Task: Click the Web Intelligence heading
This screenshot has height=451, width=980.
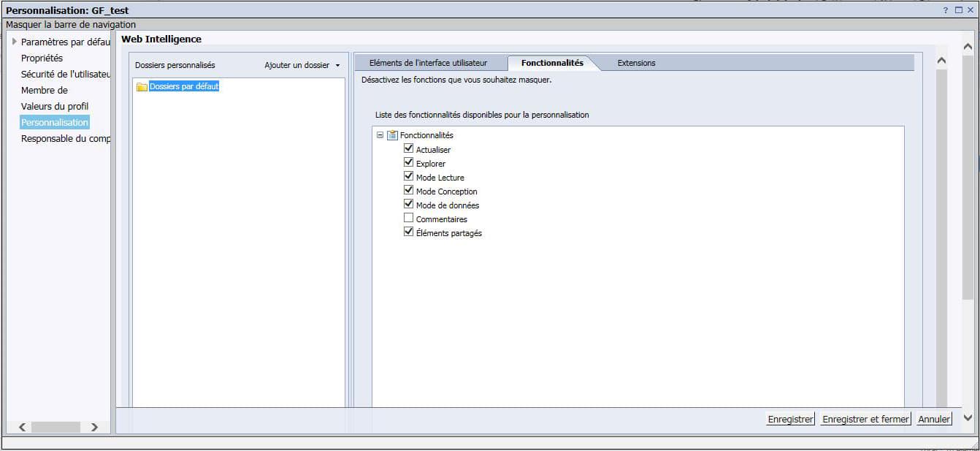Action: pyautogui.click(x=161, y=39)
